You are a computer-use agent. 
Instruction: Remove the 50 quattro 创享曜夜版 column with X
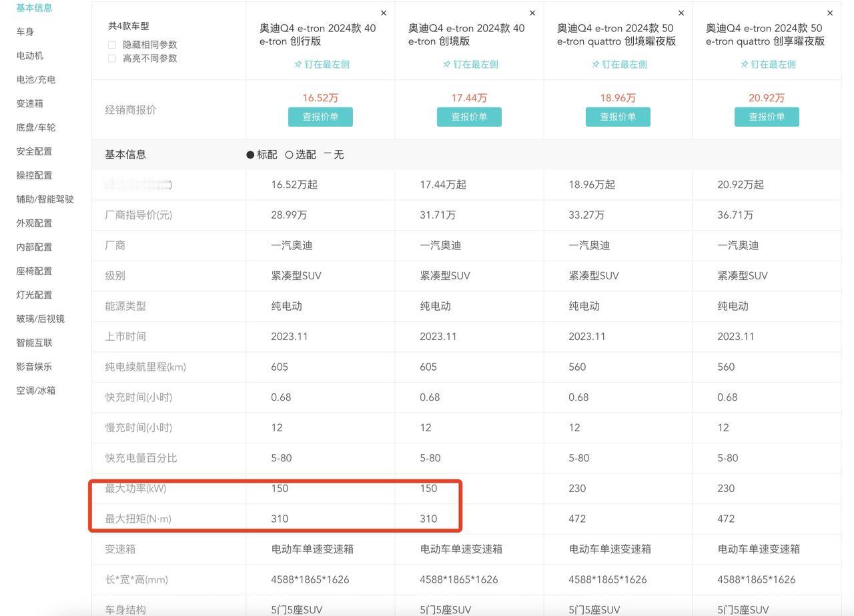[830, 13]
